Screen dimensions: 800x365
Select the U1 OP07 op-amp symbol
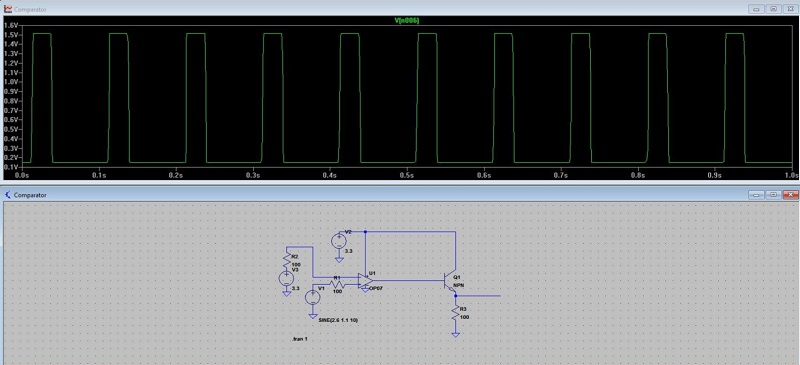[366, 281]
